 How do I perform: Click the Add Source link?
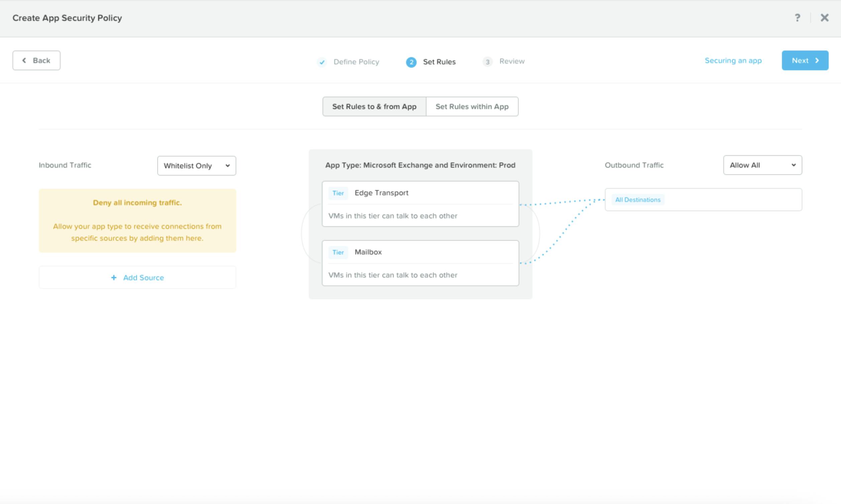tap(143, 277)
